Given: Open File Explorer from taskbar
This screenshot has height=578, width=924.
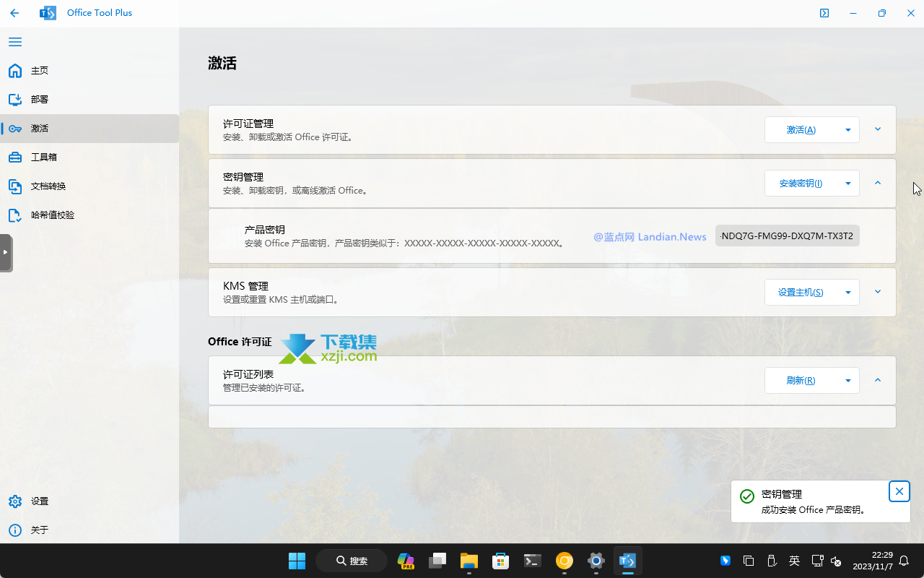Looking at the screenshot, I should [x=469, y=561].
